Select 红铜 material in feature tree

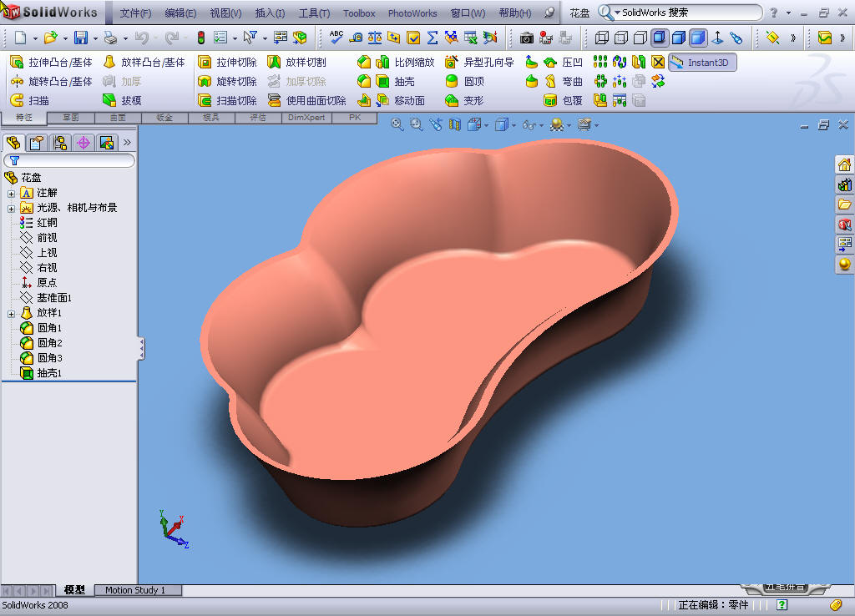tap(38, 222)
